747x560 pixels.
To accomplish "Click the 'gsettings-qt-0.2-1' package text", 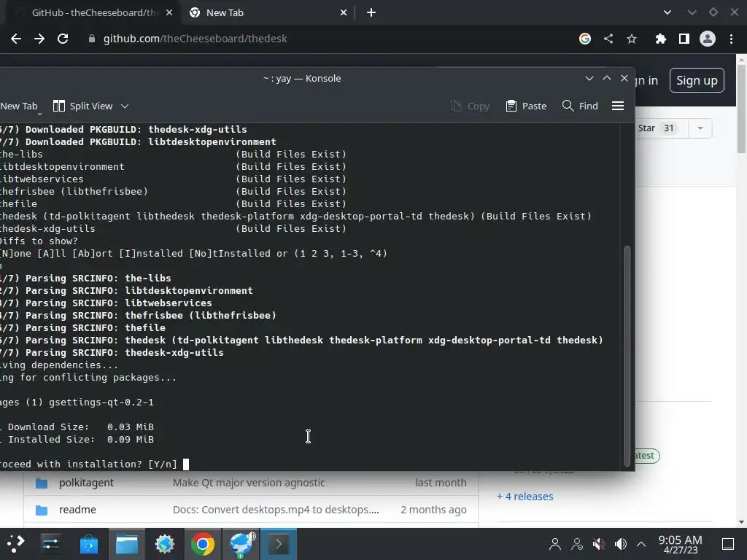I will click(x=101, y=402).
